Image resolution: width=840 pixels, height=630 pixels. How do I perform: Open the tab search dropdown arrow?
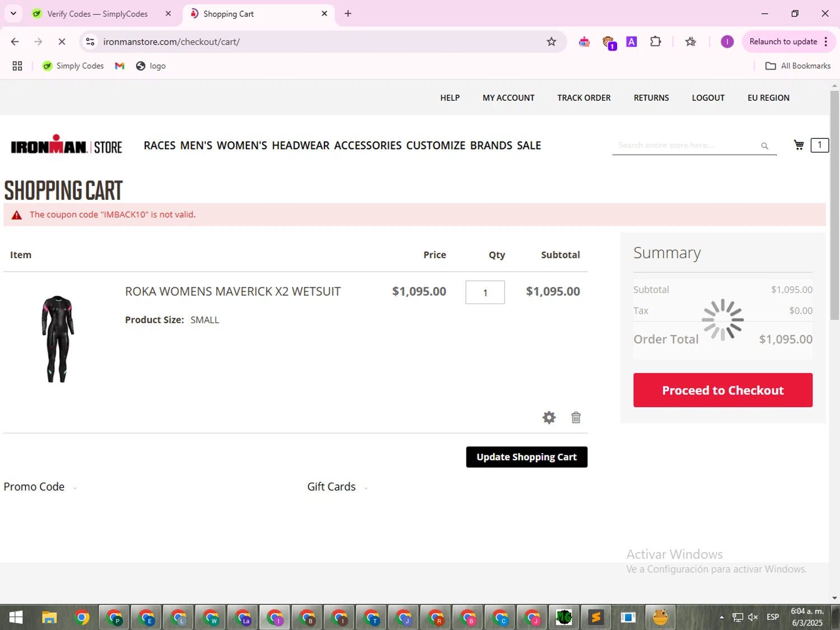pyautogui.click(x=13, y=13)
